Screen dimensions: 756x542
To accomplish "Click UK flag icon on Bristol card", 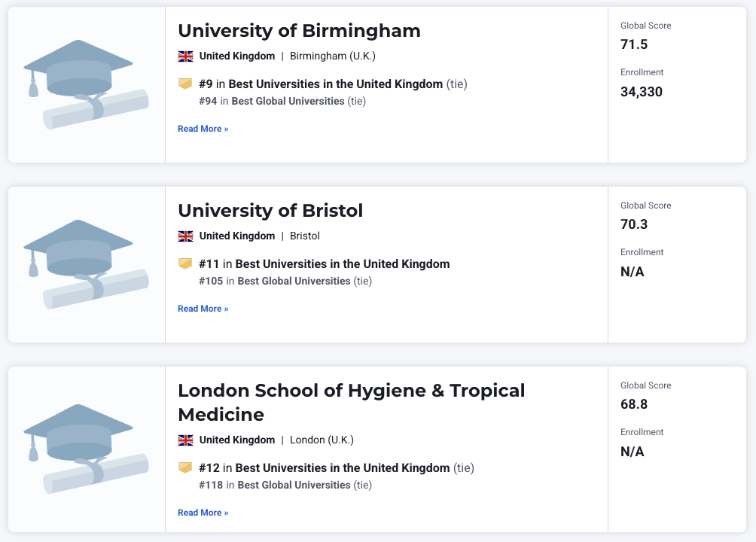I will (185, 236).
